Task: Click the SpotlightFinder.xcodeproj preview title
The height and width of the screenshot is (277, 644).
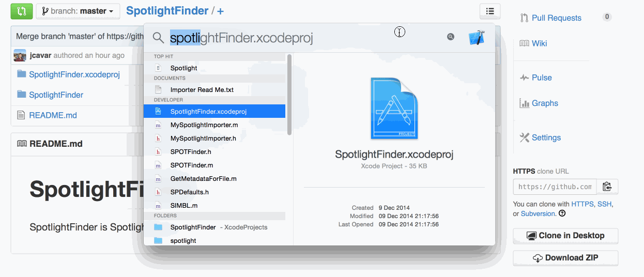Action: (394, 154)
